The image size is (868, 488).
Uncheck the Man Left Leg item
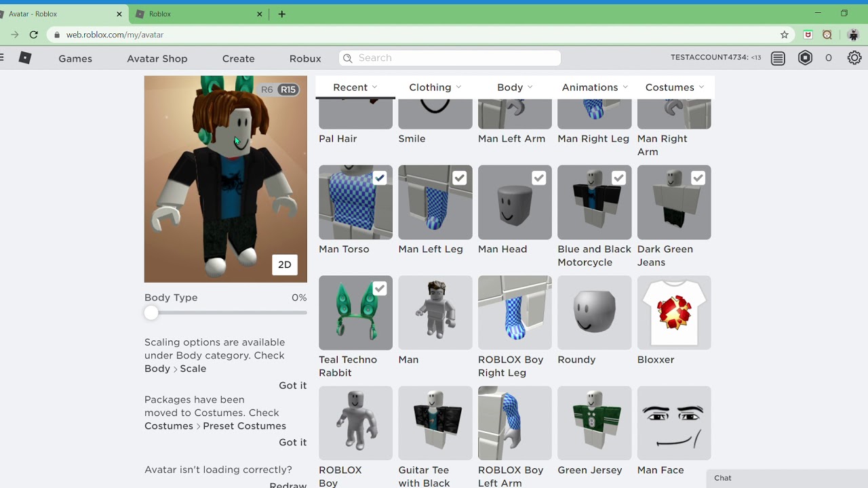[460, 178]
